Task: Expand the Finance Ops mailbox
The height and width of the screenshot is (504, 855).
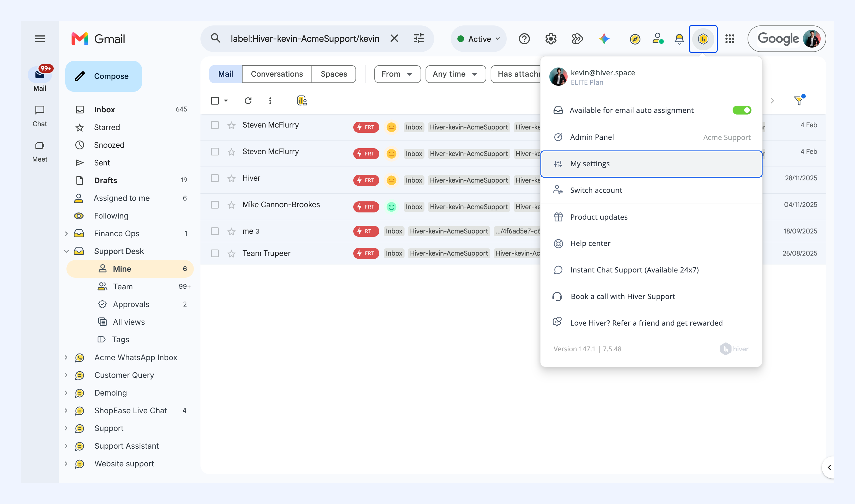Action: pos(66,234)
